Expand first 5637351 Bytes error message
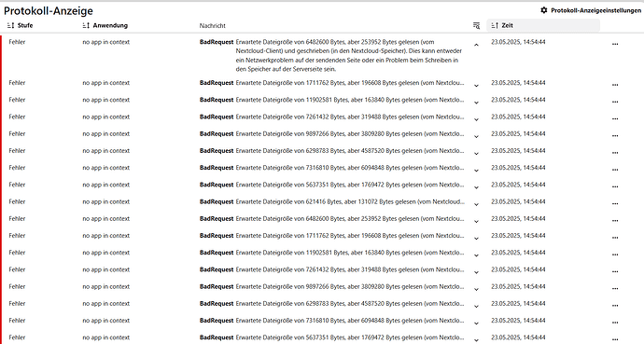This screenshot has height=344, width=644. tap(476, 187)
